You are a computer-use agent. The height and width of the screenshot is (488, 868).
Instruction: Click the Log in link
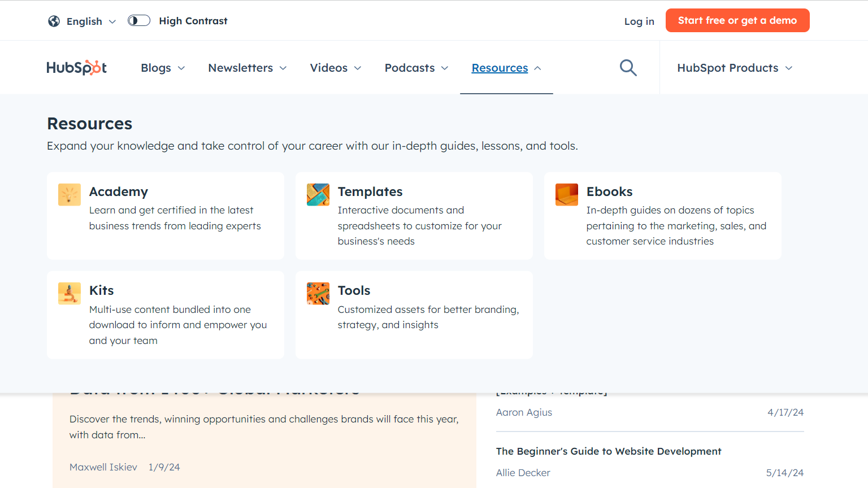coord(639,21)
